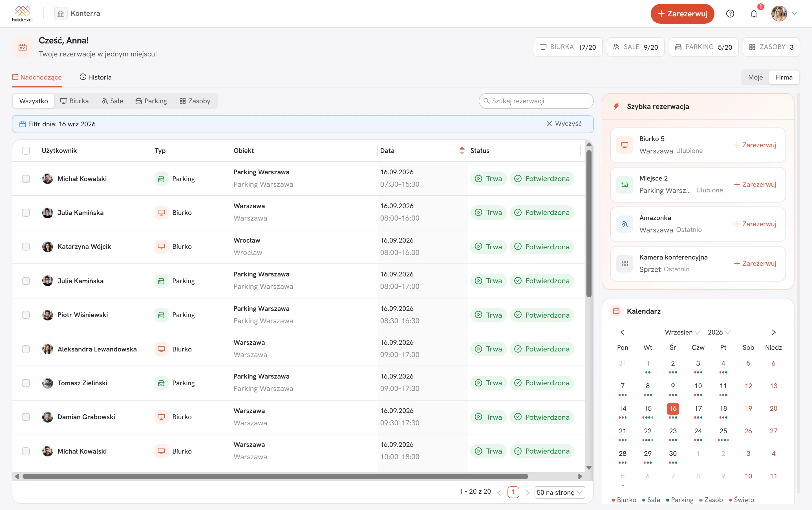Viewport: 812px width, 510px height.
Task: Toggle the select-all header checkbox
Action: [26, 150]
